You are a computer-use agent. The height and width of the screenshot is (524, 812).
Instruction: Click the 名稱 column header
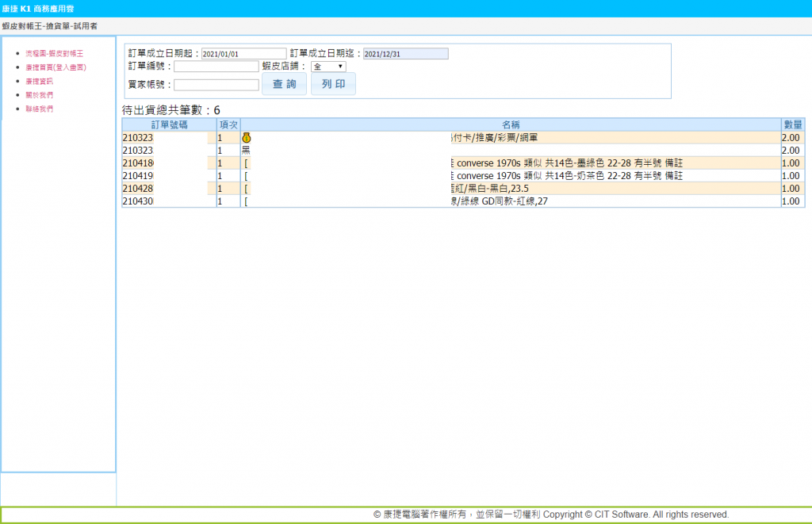[x=511, y=124]
